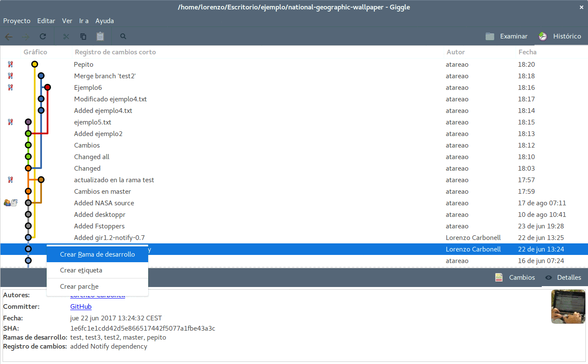Screen dimensions: 588x364
Task: Click the branch marker icon beside Pepito commit
Action: [x=10, y=64]
